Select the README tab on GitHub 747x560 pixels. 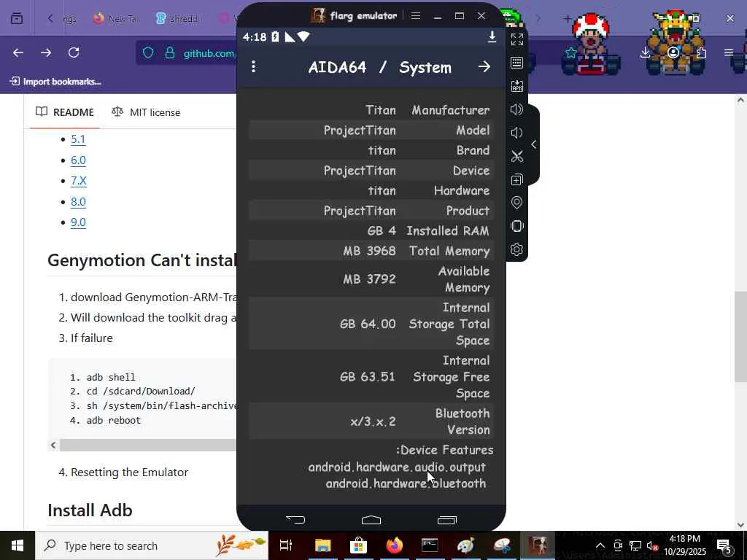pos(65,112)
